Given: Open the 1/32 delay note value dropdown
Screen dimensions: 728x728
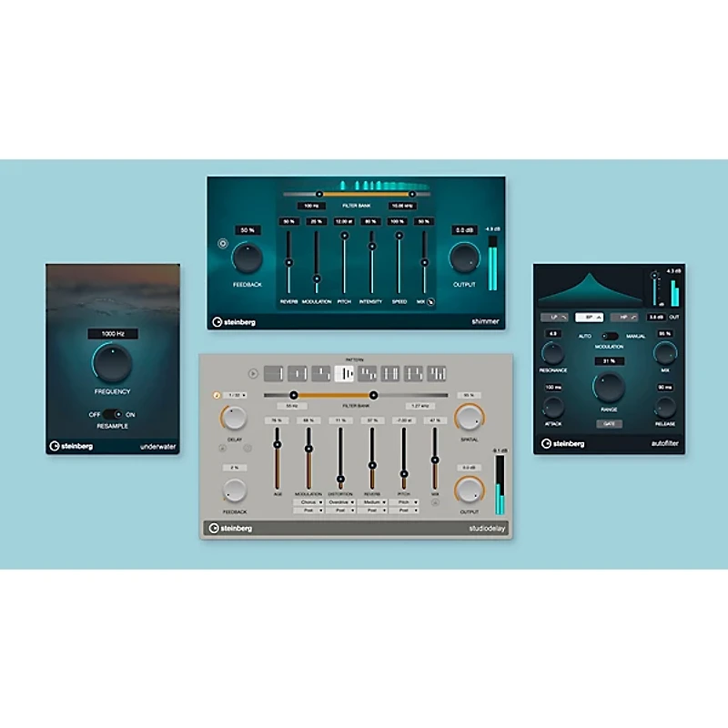Looking at the screenshot, I should 234,394.
